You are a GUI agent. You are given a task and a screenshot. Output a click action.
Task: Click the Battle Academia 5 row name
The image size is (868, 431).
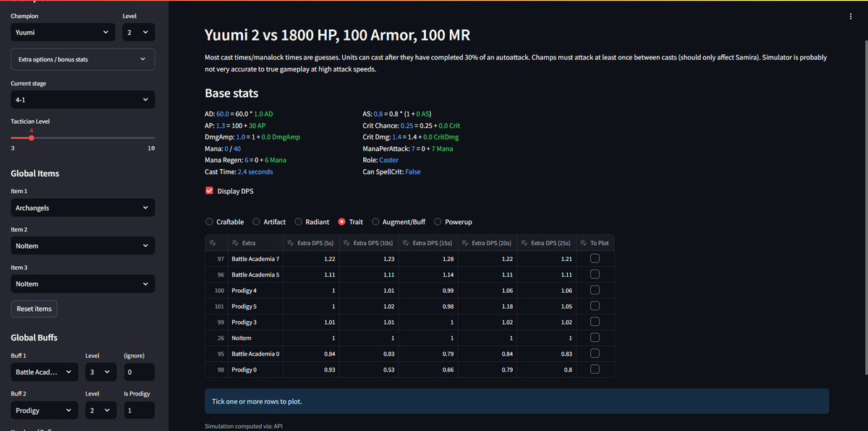click(255, 275)
